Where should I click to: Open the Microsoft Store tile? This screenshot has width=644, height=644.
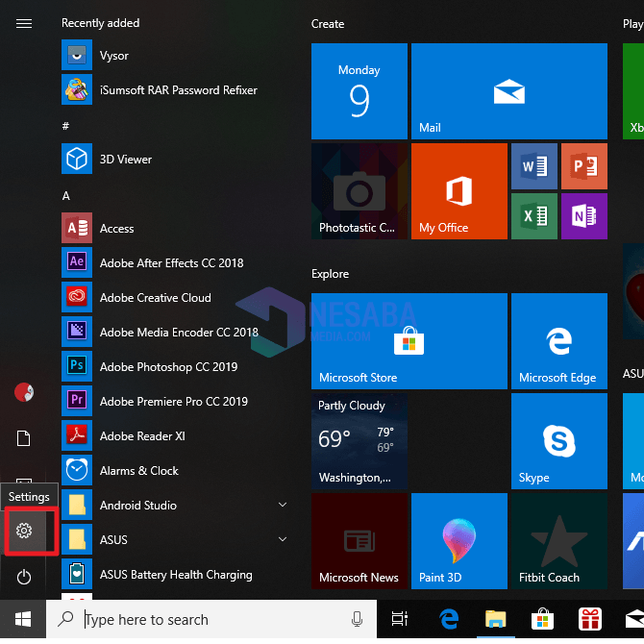409,341
